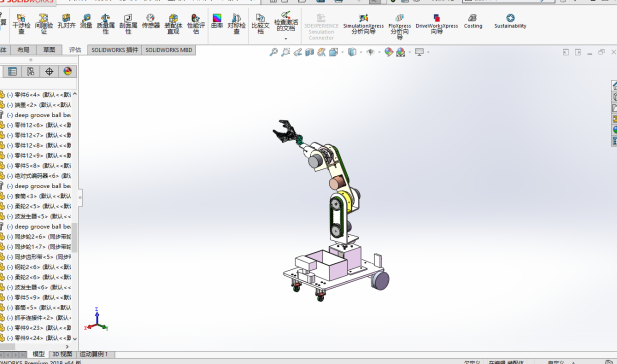Click feature tree horizontal scroll right arrow
The width and height of the screenshot is (617, 364).
tap(67, 347)
